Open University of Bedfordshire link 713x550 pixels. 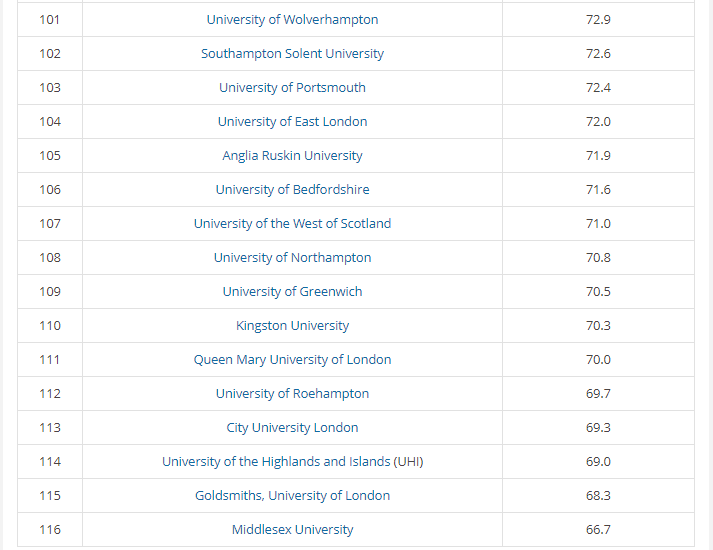[292, 190]
